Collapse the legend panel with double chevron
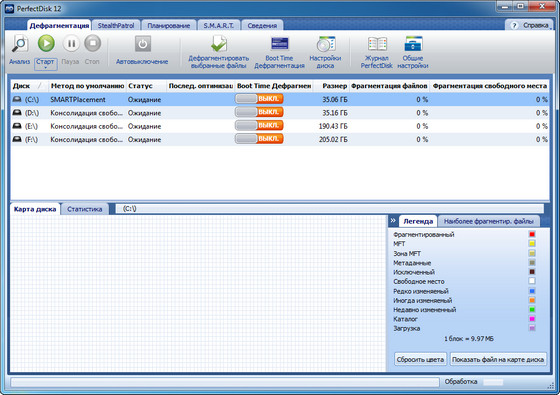Viewport: 560px width, 395px height. tap(393, 221)
